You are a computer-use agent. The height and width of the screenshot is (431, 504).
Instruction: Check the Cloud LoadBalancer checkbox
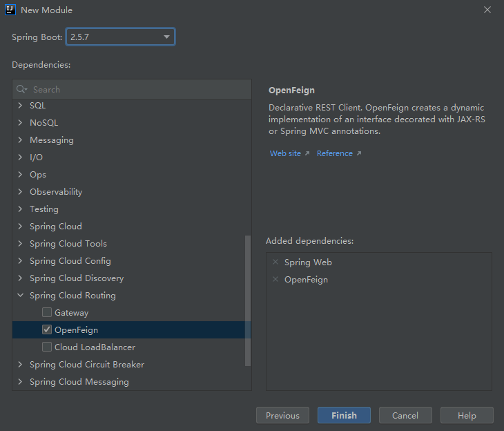[47, 347]
